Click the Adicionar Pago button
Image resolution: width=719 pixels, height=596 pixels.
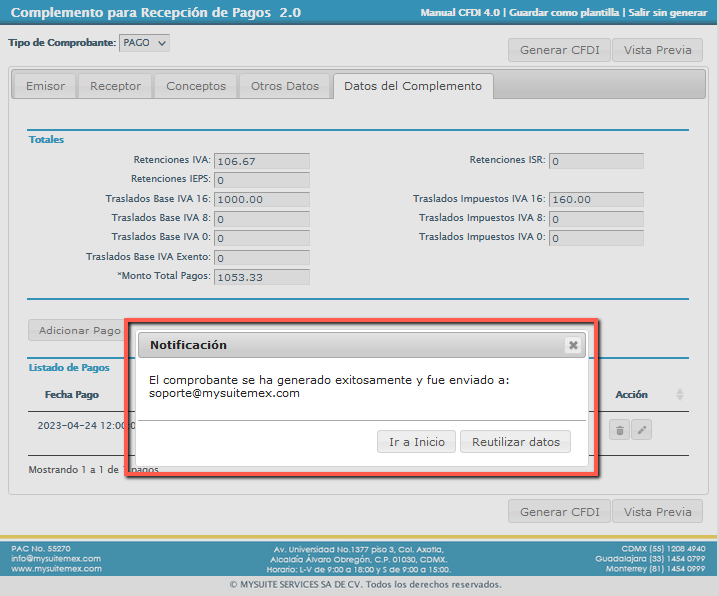click(x=79, y=330)
